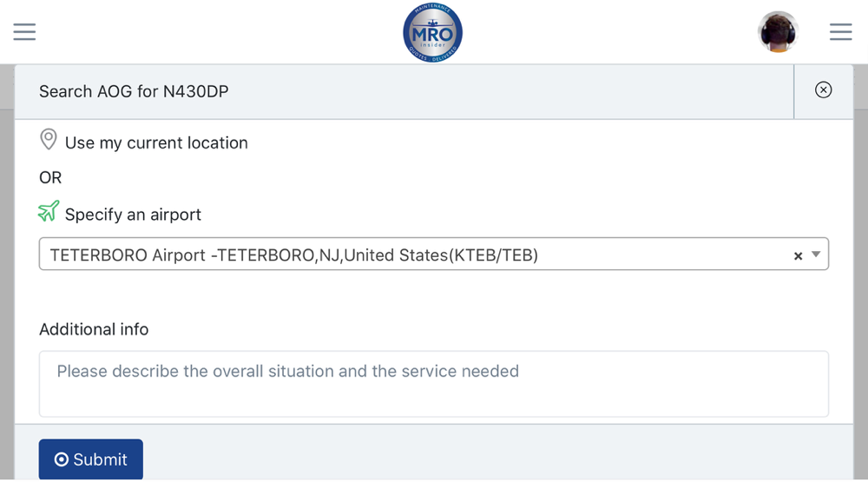Viewport: 868px width, 489px height.
Task: Click the green airplane icon
Action: pyautogui.click(x=49, y=211)
